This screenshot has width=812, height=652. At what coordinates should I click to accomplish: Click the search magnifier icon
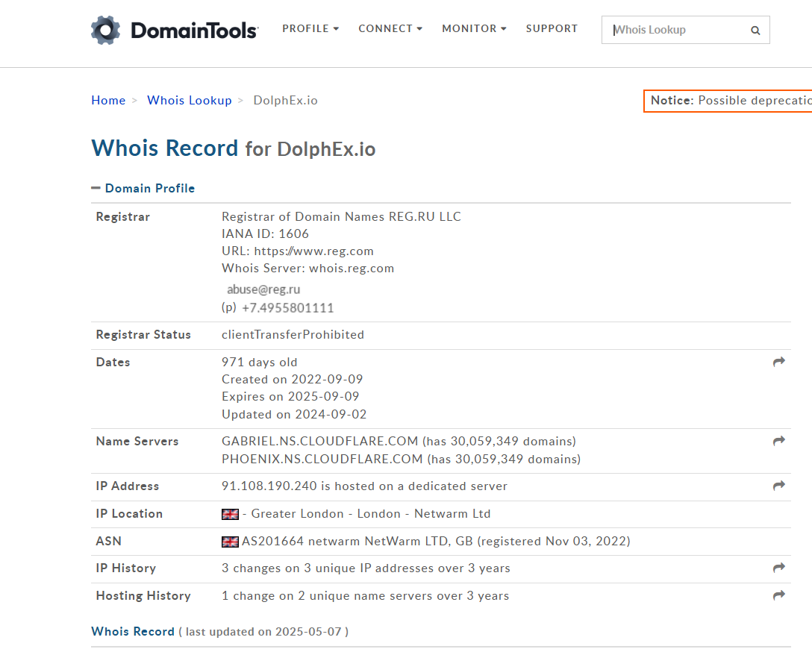point(755,31)
